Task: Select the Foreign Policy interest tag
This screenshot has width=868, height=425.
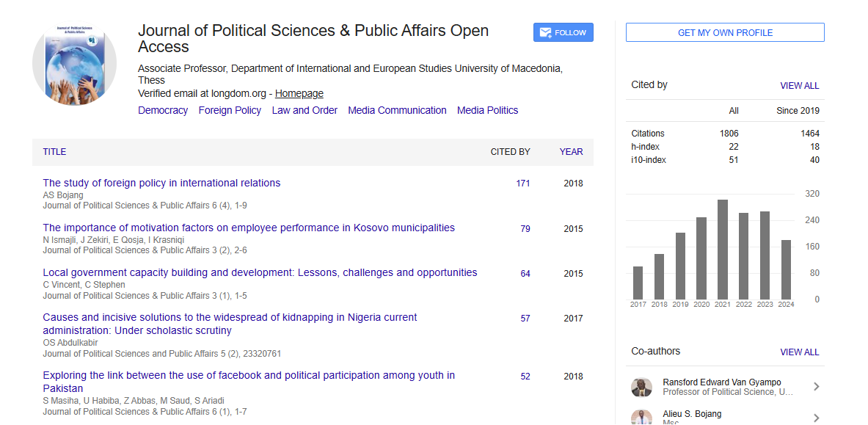Action: 230,110
